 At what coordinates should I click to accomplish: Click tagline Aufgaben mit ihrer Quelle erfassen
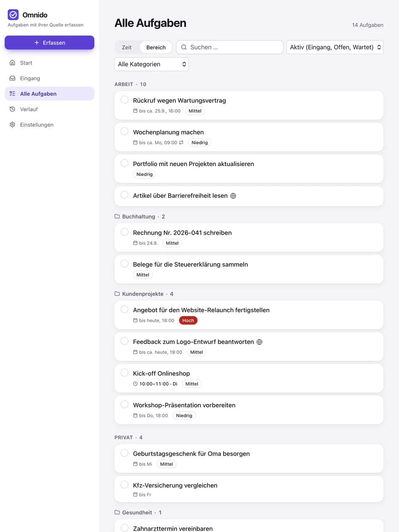[x=46, y=25]
